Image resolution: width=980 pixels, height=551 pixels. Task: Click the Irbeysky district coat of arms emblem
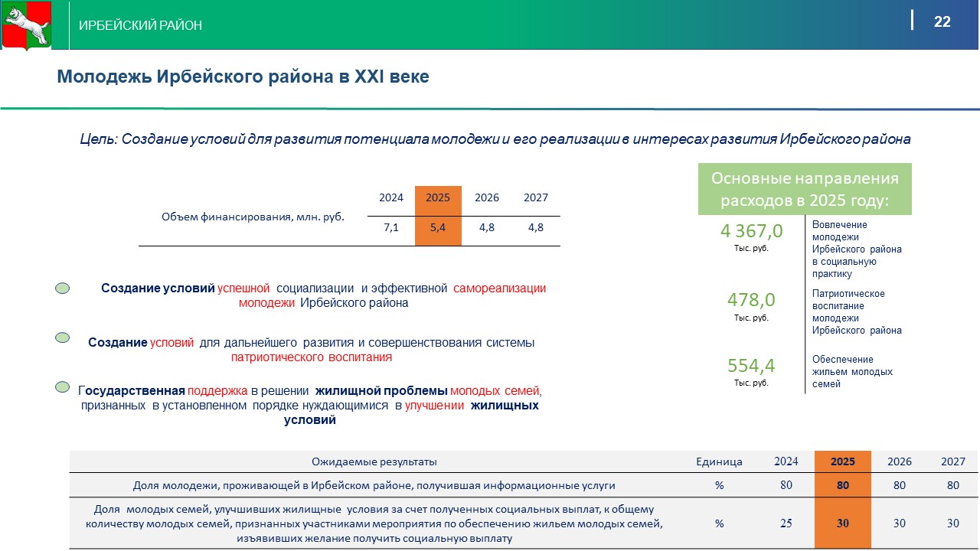[x=25, y=25]
